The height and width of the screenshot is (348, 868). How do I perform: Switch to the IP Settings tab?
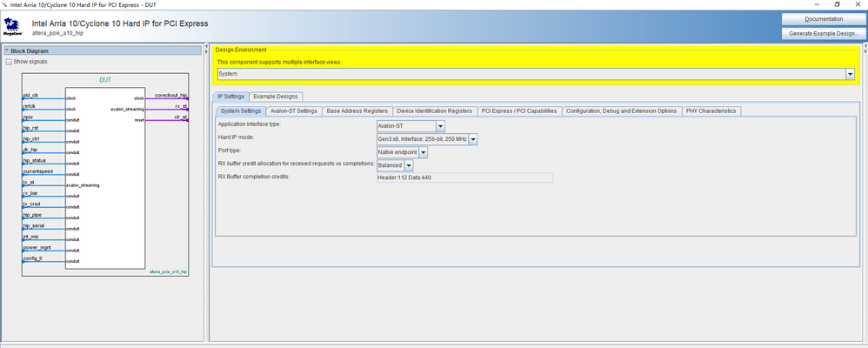(230, 97)
